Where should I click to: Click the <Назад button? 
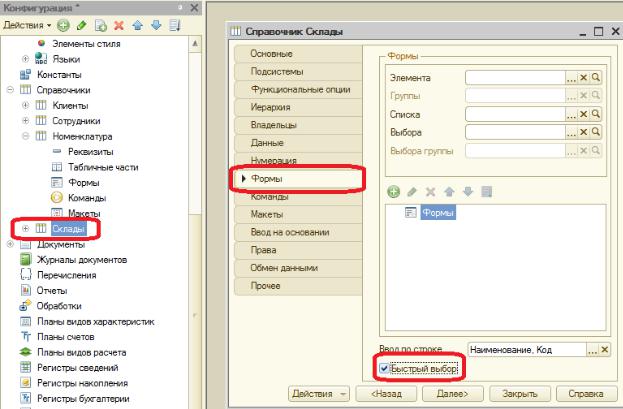pos(386,394)
